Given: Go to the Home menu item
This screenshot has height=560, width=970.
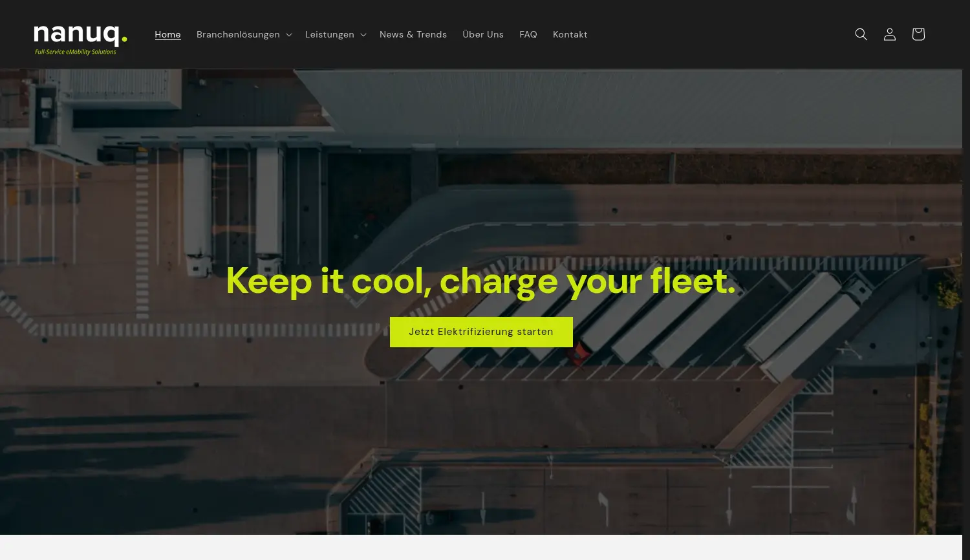Looking at the screenshot, I should coord(167,34).
